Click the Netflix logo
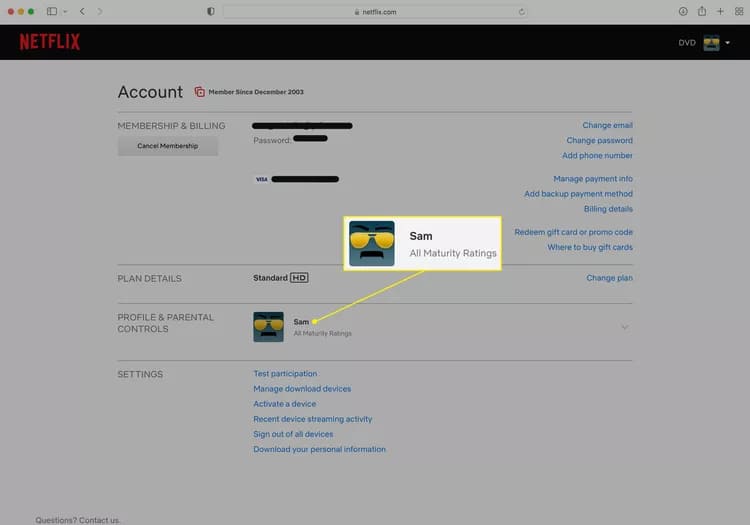The width and height of the screenshot is (750, 525). (49, 42)
